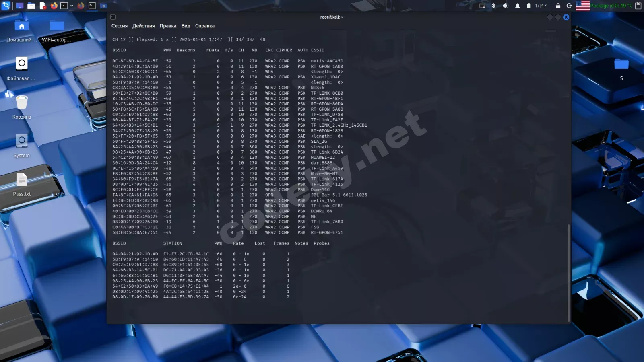Click the session restart icon in the tray
644x362 pixels.
click(569, 6)
